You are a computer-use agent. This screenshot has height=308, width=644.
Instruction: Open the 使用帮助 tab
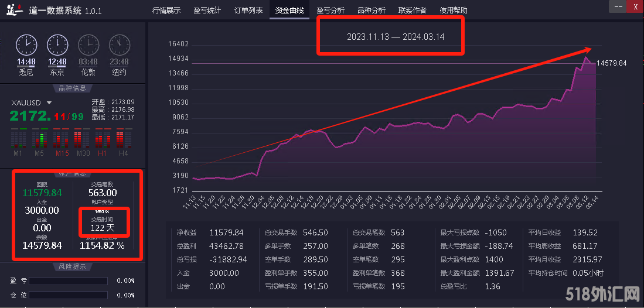454,11
